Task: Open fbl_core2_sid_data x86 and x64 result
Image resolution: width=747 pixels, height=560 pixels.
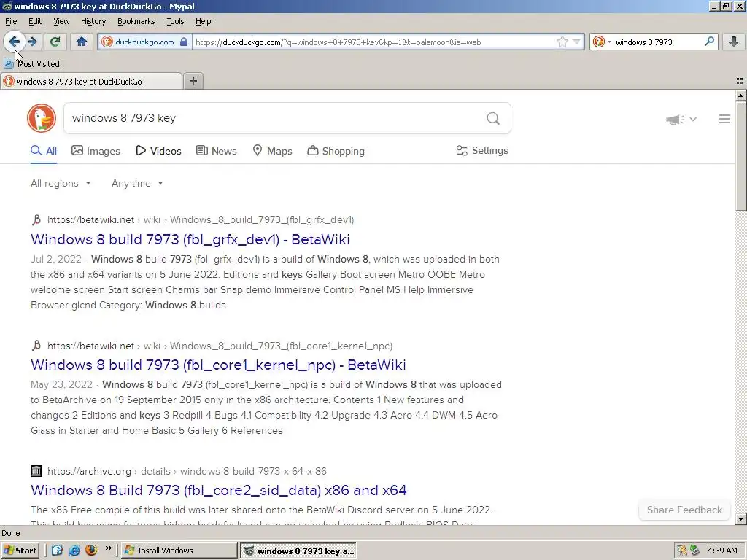Action: coord(219,490)
